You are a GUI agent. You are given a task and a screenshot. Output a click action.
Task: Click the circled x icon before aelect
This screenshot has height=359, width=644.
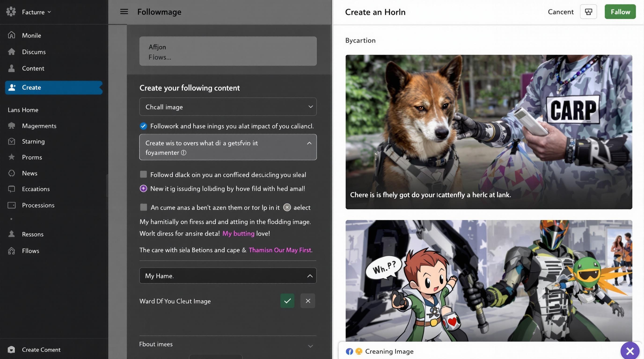coord(287,207)
